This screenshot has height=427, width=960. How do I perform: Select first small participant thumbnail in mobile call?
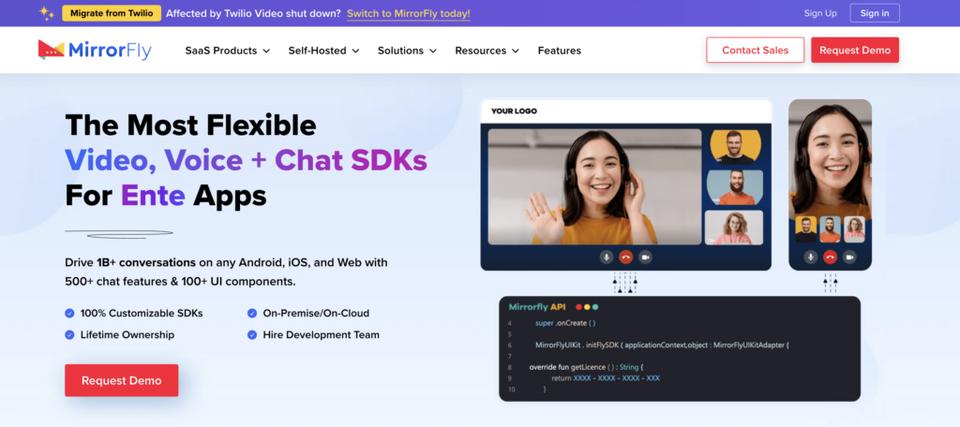tap(806, 229)
